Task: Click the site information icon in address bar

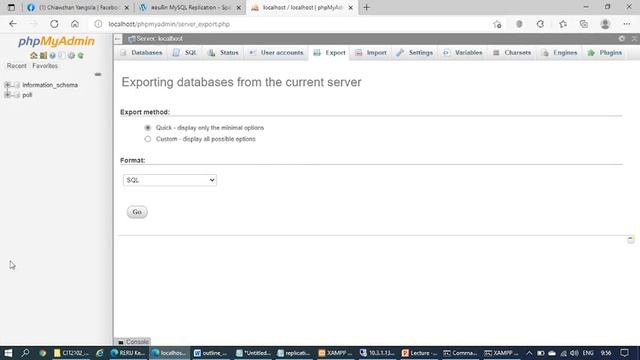Action: [98, 24]
